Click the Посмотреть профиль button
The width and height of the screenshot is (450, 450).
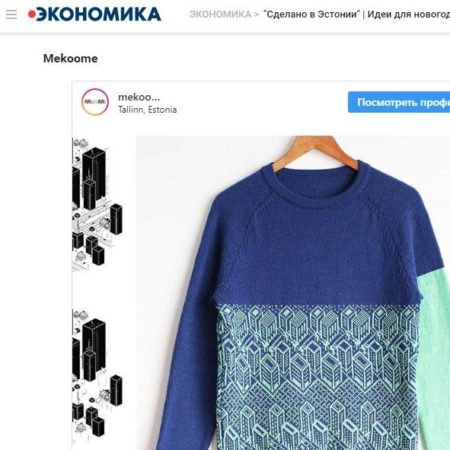pyautogui.click(x=399, y=102)
